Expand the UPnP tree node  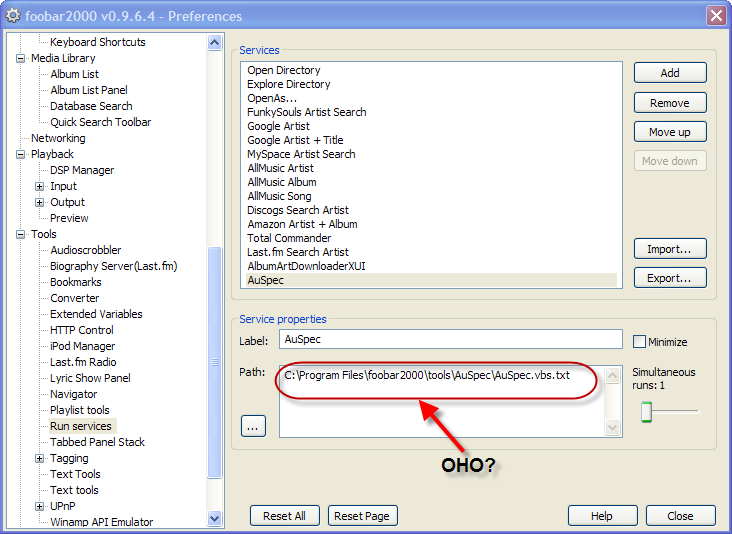pyautogui.click(x=40, y=506)
